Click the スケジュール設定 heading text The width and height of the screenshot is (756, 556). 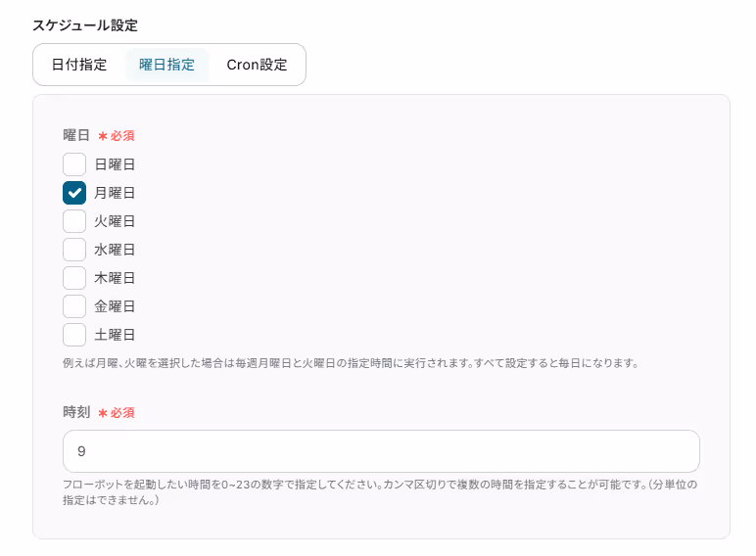(x=85, y=25)
